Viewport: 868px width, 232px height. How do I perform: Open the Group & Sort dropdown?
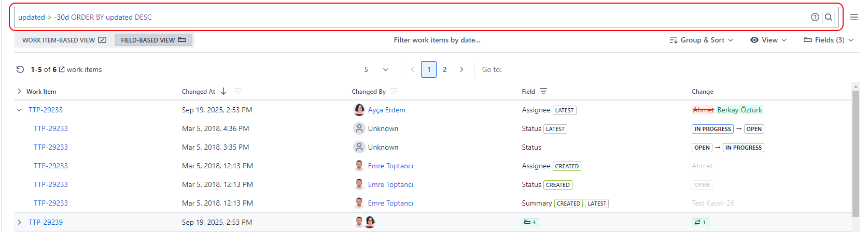701,40
